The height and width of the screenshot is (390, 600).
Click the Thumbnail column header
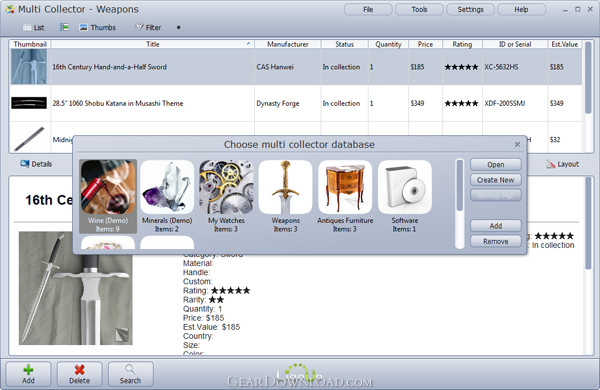[x=30, y=44]
